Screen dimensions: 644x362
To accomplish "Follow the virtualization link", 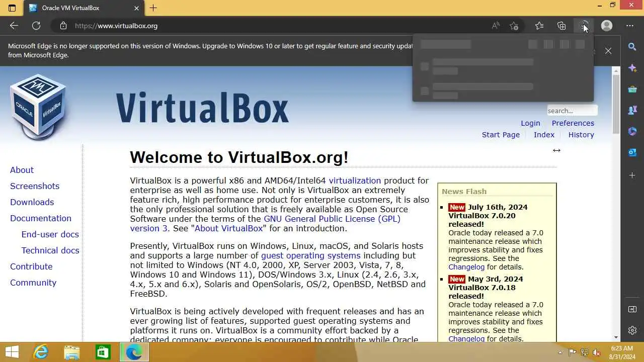I will (x=355, y=180).
